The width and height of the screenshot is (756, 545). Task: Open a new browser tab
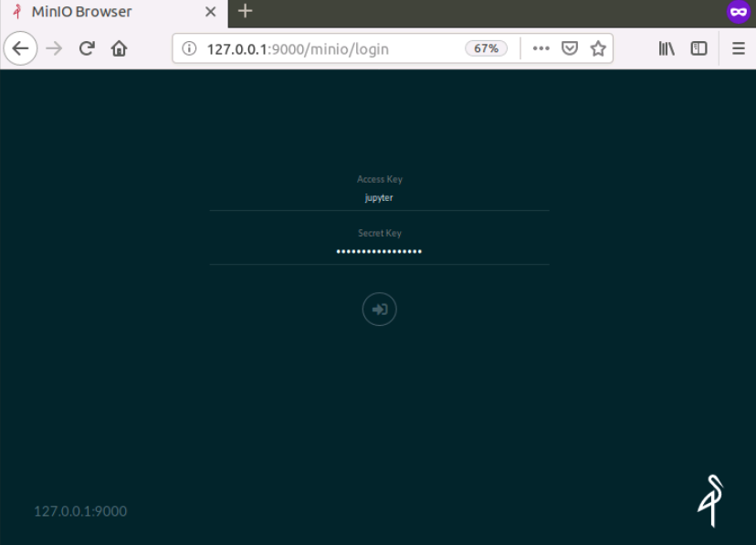point(243,12)
